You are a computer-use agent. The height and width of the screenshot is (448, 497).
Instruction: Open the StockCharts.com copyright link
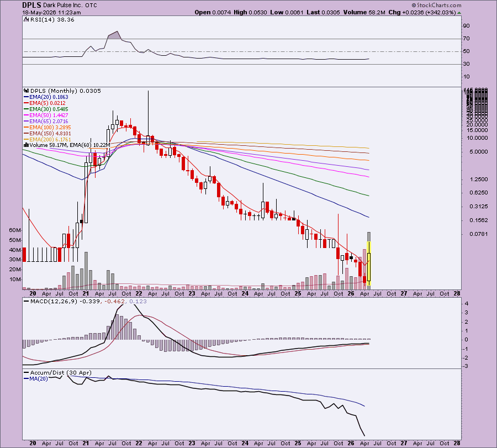coord(436,5)
